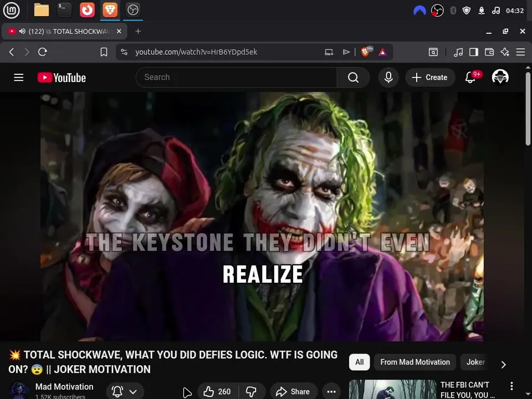Click the YouTube Search input field

237,78
